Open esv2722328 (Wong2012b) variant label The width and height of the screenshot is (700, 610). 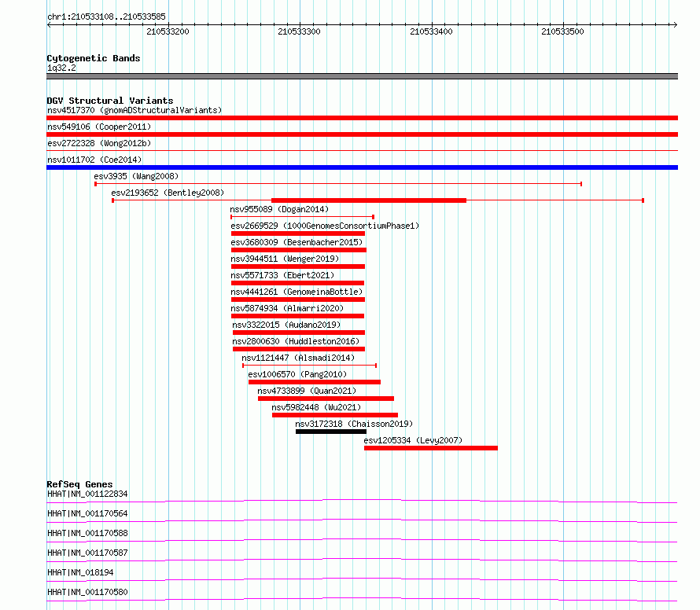click(99, 143)
